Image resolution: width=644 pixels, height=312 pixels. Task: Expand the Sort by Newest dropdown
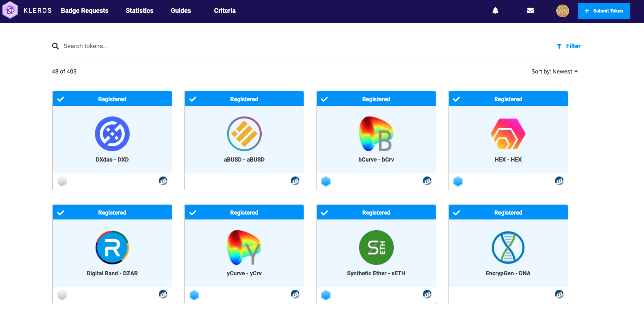pyautogui.click(x=555, y=71)
